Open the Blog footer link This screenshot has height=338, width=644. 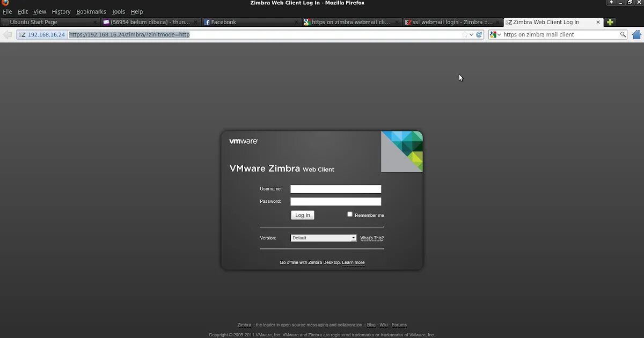pos(371,325)
